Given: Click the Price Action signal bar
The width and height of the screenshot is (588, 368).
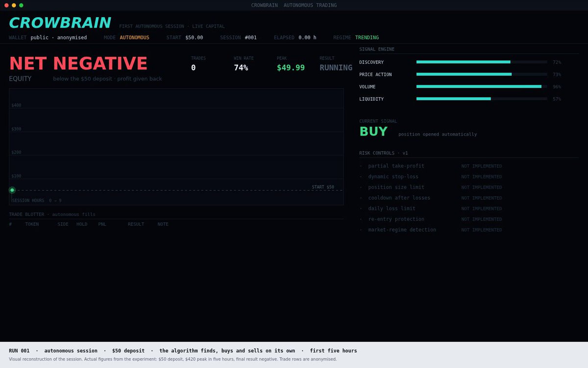Looking at the screenshot, I should (x=482, y=74).
